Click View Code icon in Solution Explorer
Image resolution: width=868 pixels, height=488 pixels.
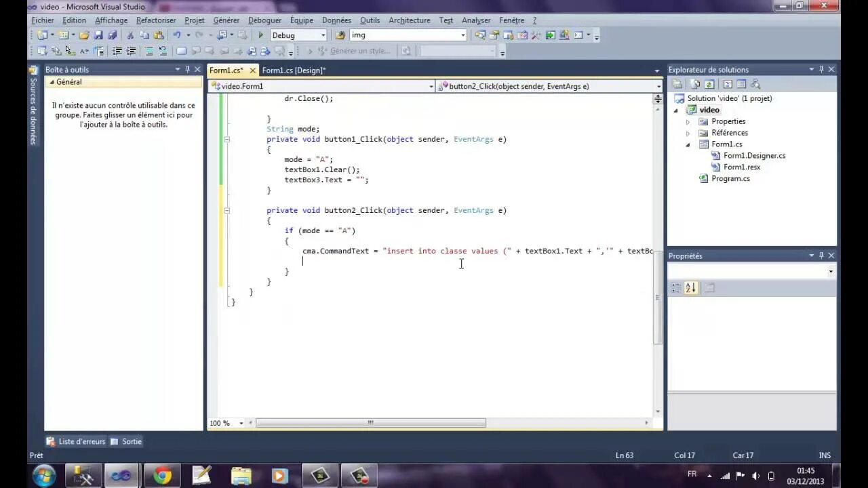(x=728, y=85)
